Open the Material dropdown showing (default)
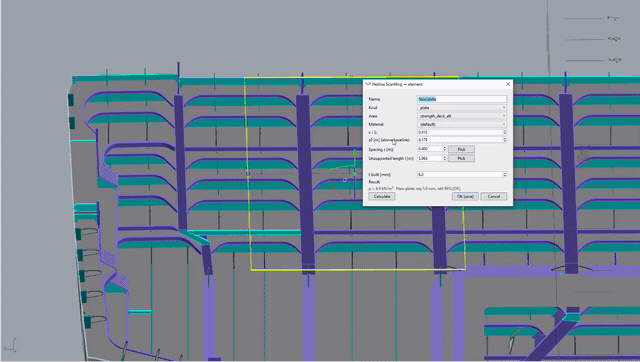640x362 pixels. click(462, 124)
